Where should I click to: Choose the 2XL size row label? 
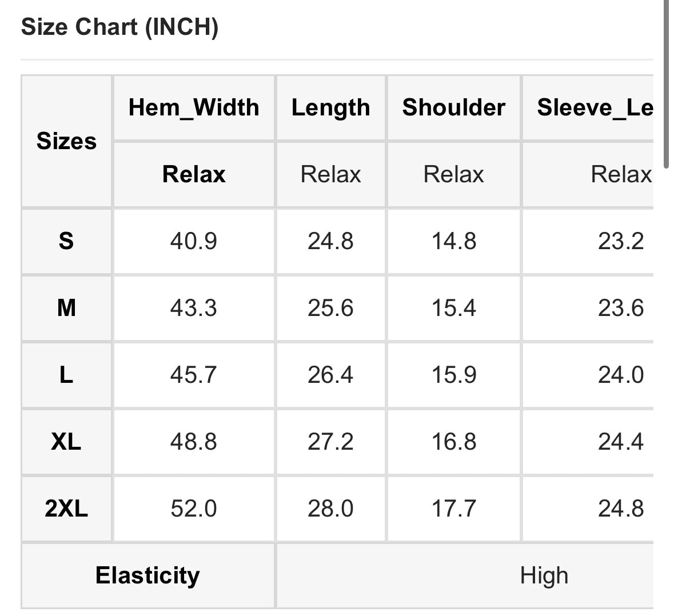66,509
